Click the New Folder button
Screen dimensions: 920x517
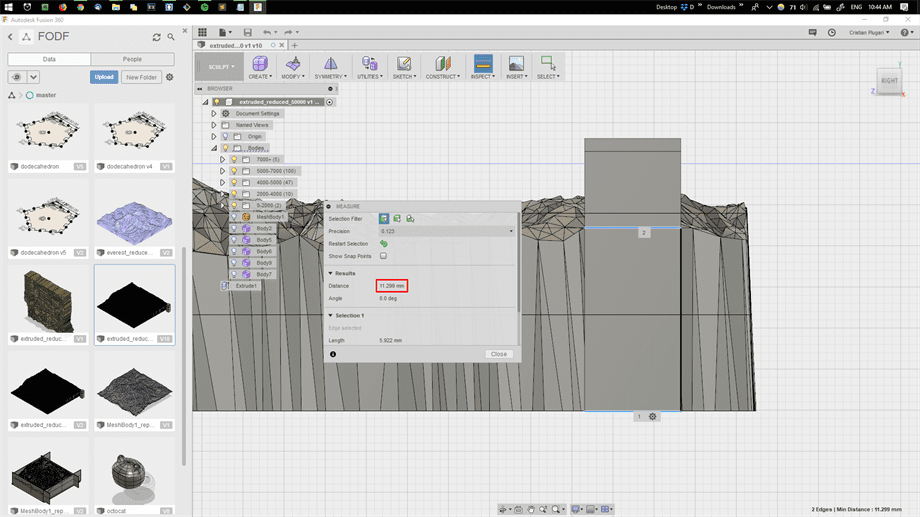(141, 77)
